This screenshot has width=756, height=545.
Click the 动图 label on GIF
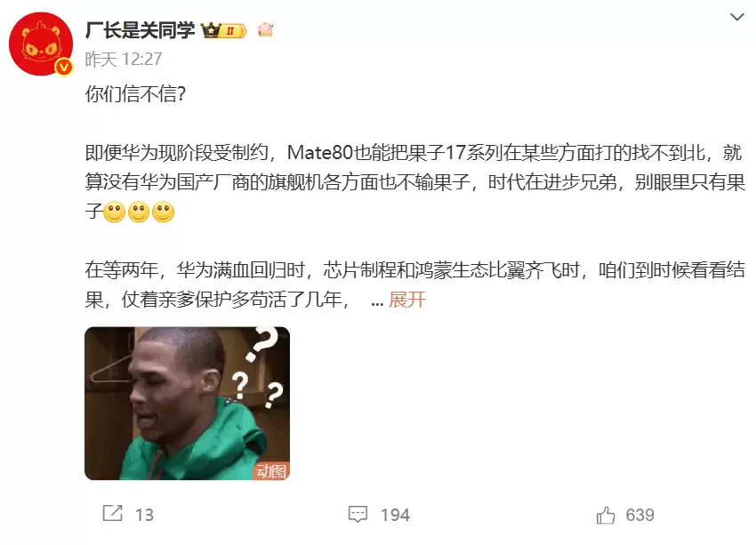click(x=271, y=471)
